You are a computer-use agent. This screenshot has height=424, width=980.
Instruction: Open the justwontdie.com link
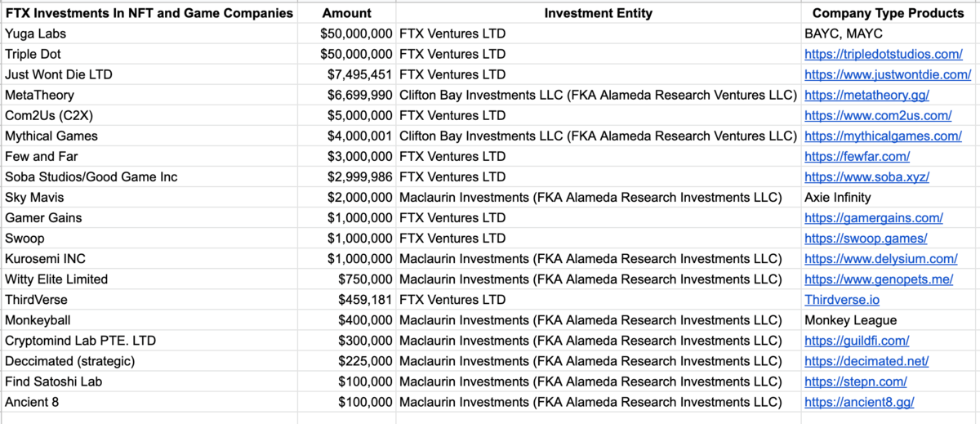tap(888, 74)
